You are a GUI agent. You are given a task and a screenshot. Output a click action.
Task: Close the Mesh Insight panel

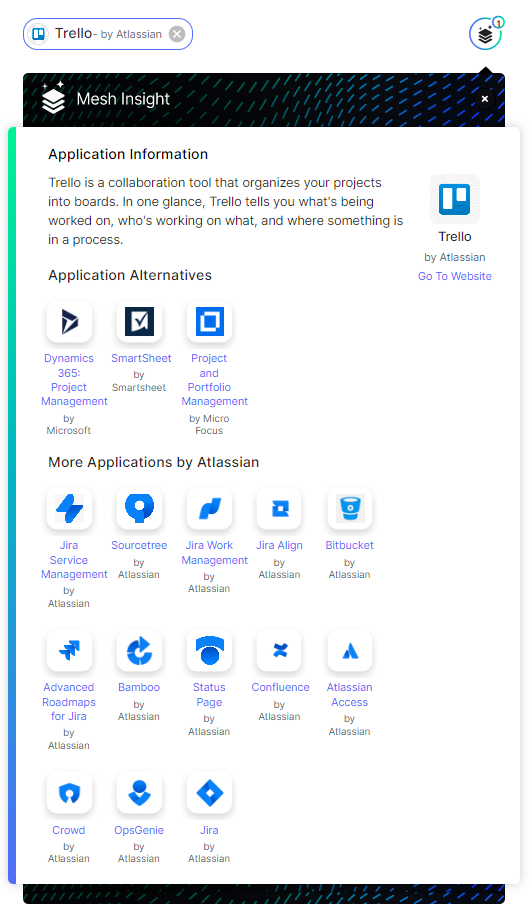(485, 99)
